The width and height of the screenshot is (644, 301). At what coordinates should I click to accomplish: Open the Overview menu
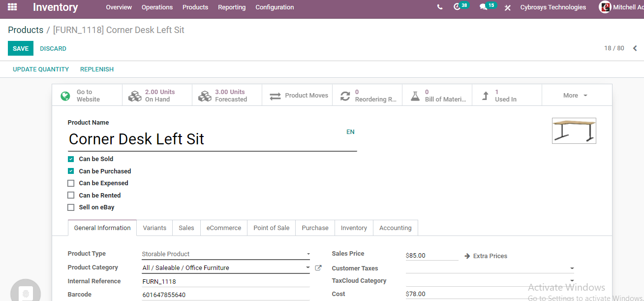tap(119, 7)
